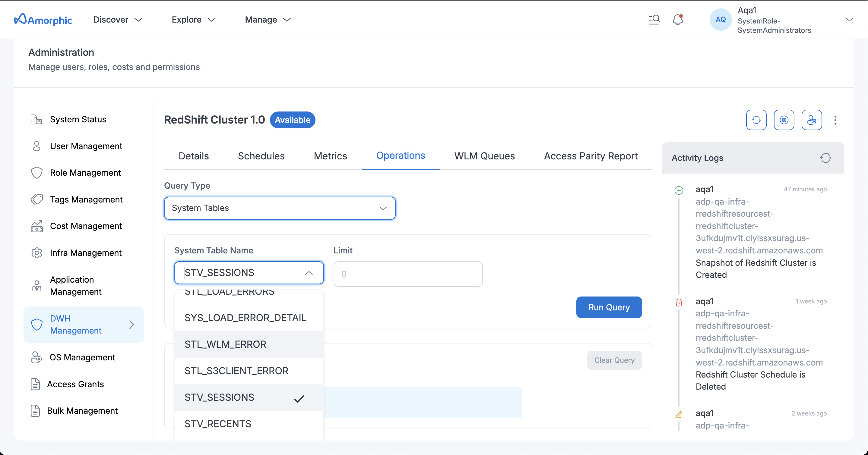Screen dimensions: 868x455
Task: Click the pause cluster icon button
Action: coord(784,120)
